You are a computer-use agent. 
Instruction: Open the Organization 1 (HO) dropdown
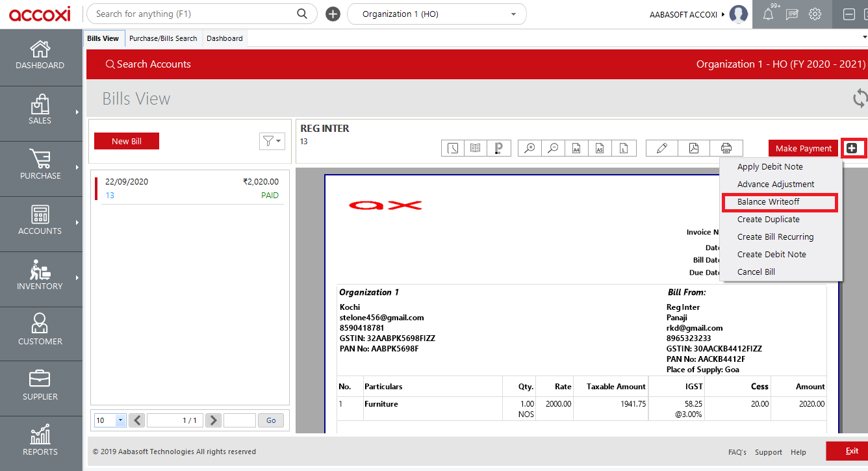coord(437,14)
